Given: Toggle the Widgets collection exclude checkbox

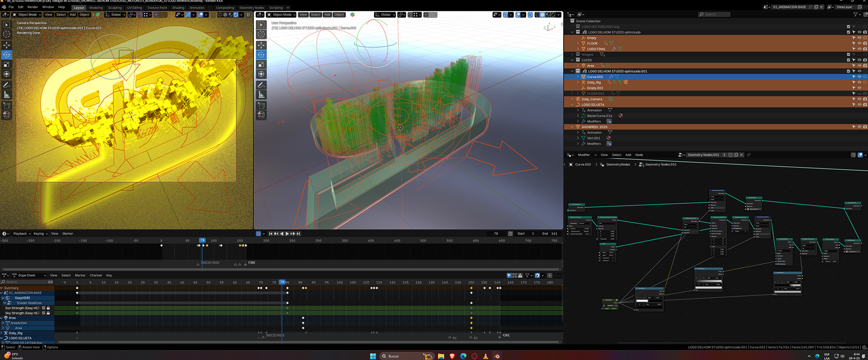Looking at the screenshot, I should 848,54.
